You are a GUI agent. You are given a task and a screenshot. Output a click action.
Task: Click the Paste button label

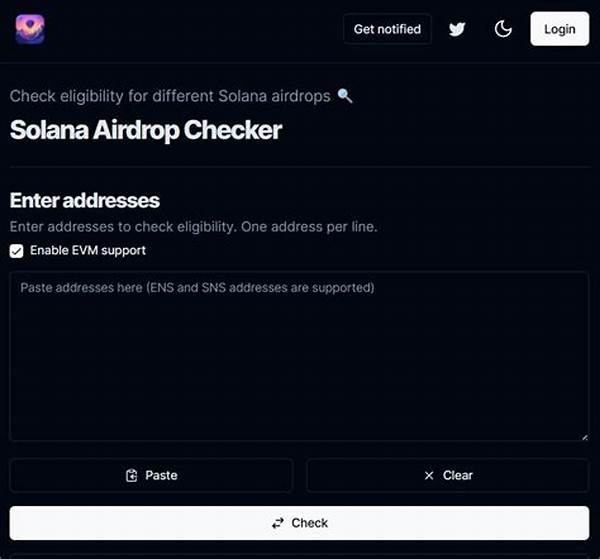coord(161,476)
